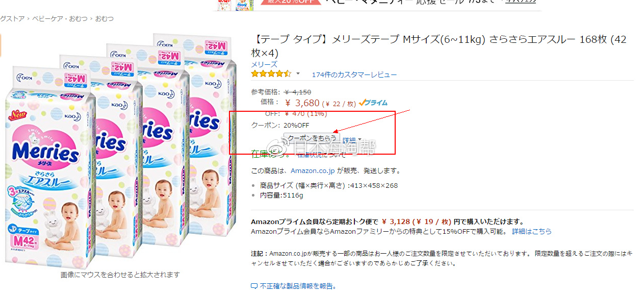Click the 詳細はこちら Amazon Family link
Viewport: 644px width, 294px height.
point(532,231)
